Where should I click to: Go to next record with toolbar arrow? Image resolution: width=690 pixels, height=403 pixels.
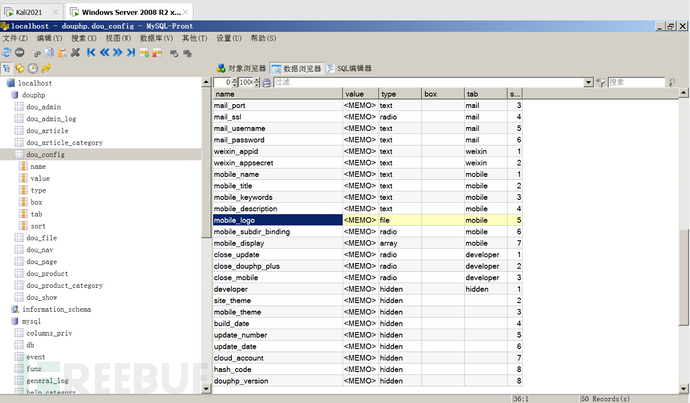point(117,51)
